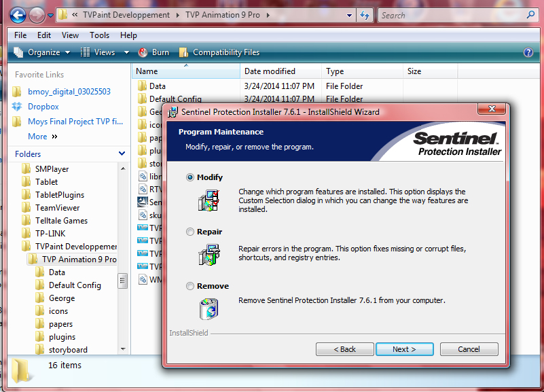Click folder tree scroll up arrow
This screenshot has height=392, width=544.
tap(123, 168)
